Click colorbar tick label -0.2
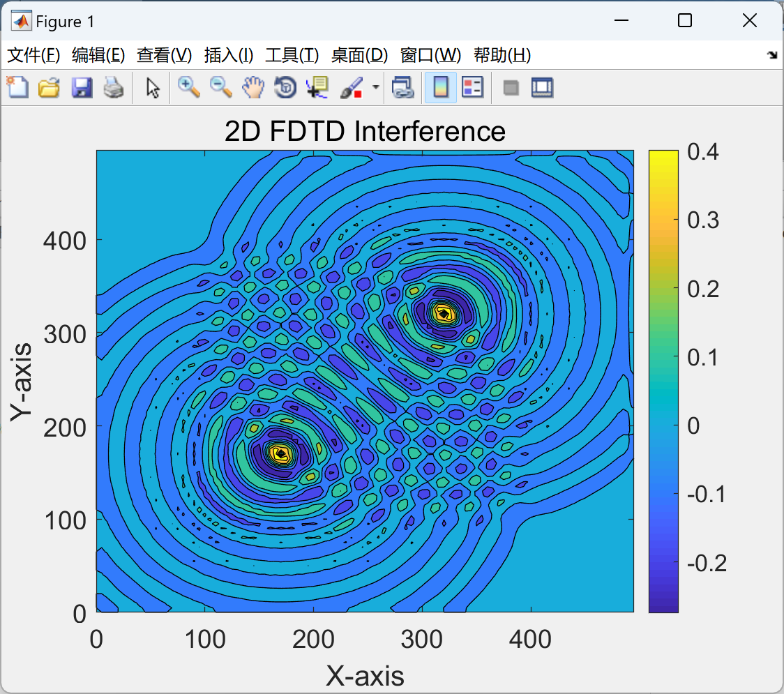This screenshot has width=784, height=694. tap(707, 563)
